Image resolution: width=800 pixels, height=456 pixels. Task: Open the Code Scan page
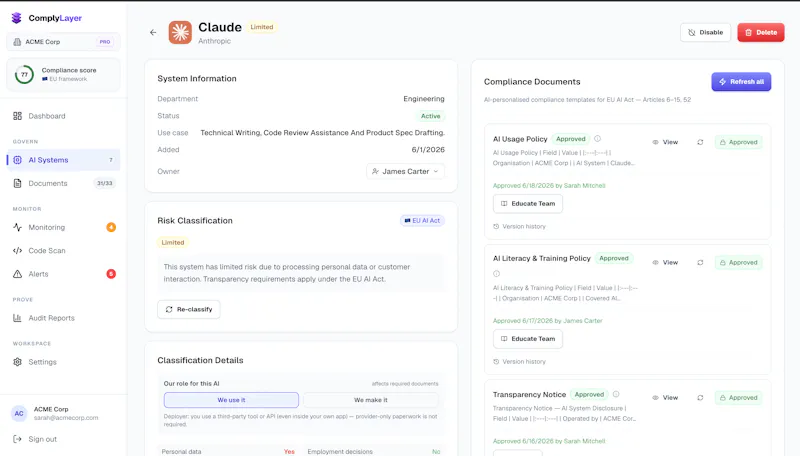click(64, 250)
